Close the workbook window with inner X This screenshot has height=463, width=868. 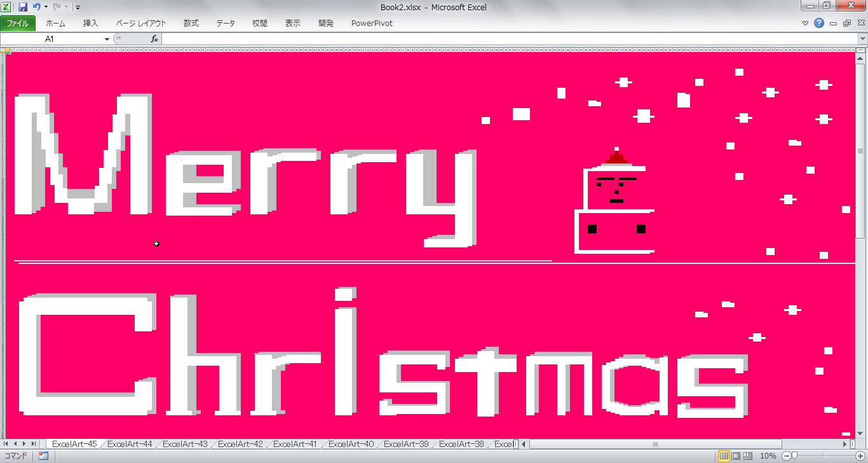(860, 24)
